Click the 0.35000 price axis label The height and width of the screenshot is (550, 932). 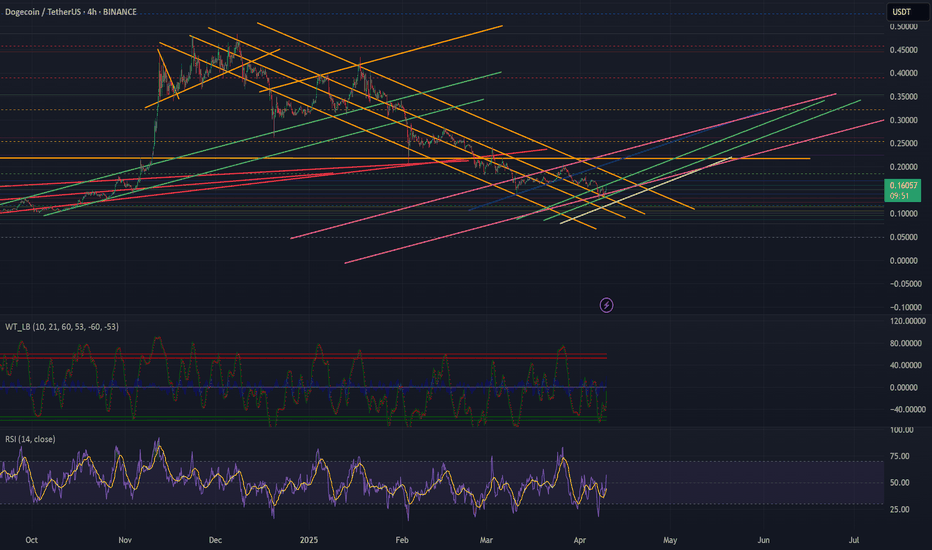(903, 96)
